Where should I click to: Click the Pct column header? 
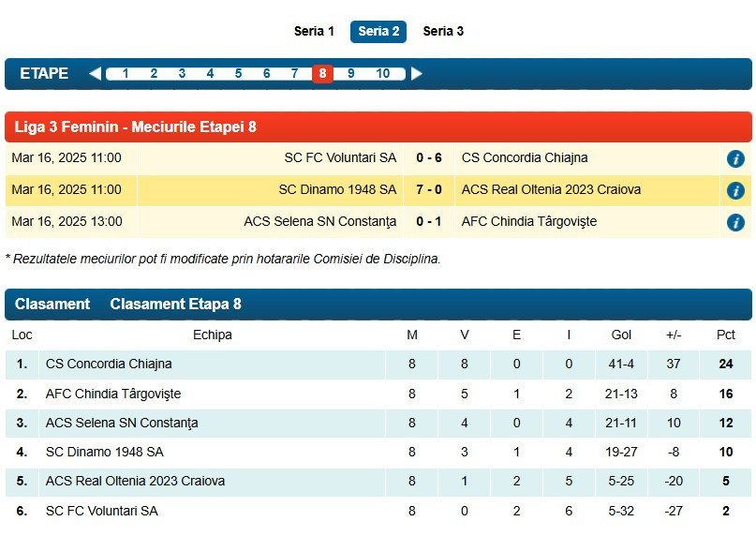click(x=725, y=335)
